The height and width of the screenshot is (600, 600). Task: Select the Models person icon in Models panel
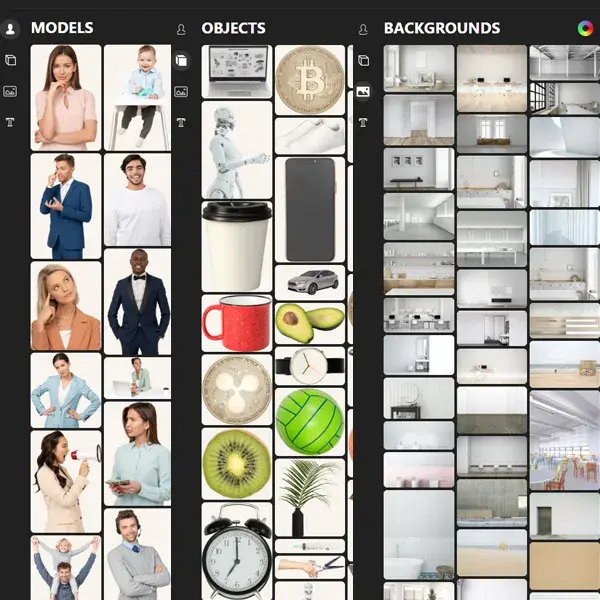(x=10, y=29)
